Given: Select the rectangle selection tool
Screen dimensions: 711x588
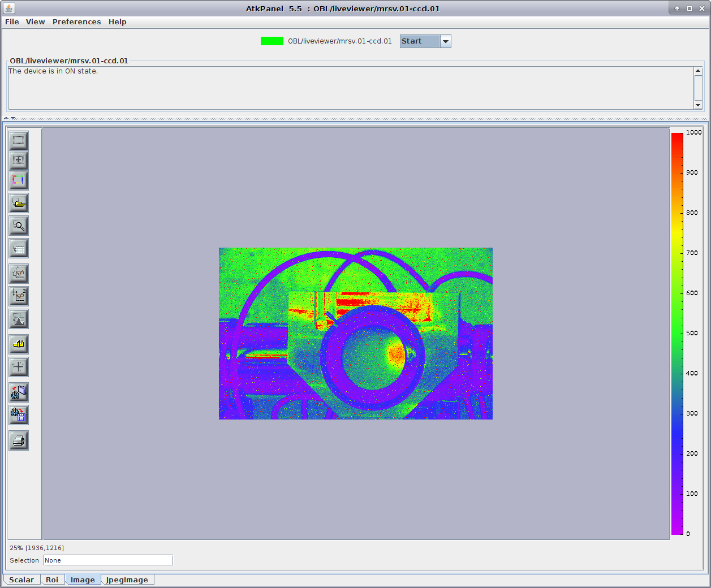Looking at the screenshot, I should pos(19,140).
